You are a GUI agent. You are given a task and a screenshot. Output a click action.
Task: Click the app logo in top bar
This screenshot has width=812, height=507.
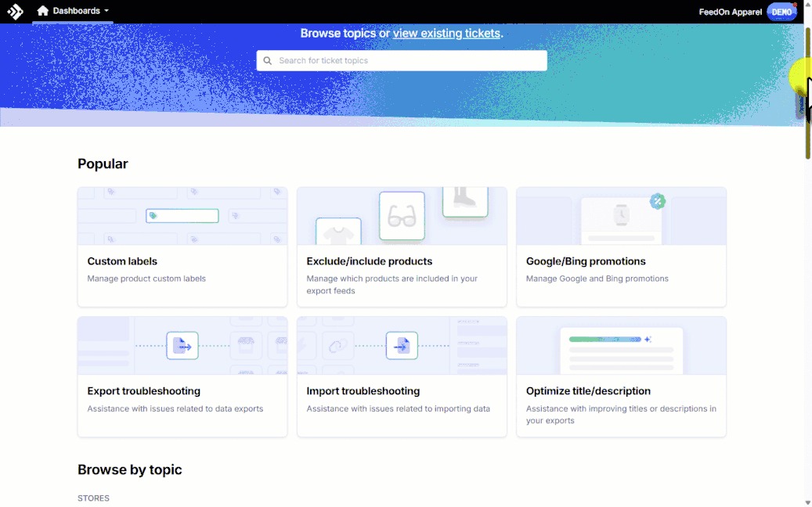tap(15, 11)
